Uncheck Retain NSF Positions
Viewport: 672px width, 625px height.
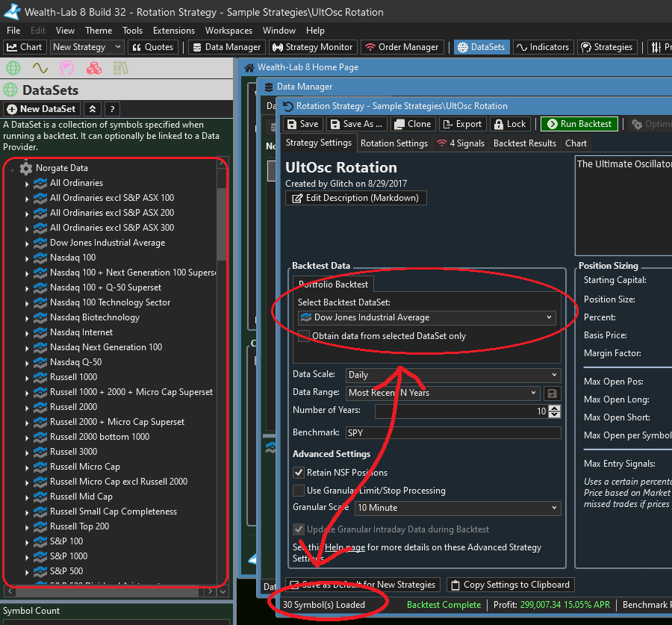tap(299, 473)
